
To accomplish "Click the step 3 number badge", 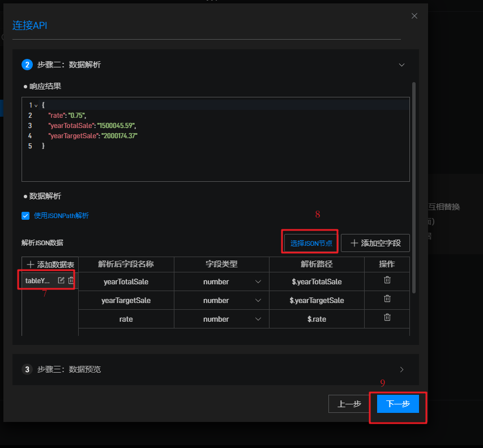I will point(27,369).
